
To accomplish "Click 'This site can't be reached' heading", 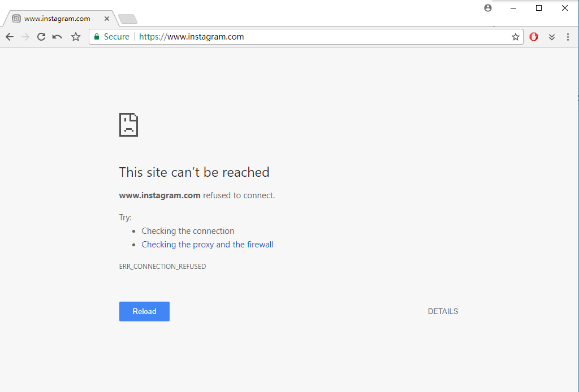I will tap(195, 172).
